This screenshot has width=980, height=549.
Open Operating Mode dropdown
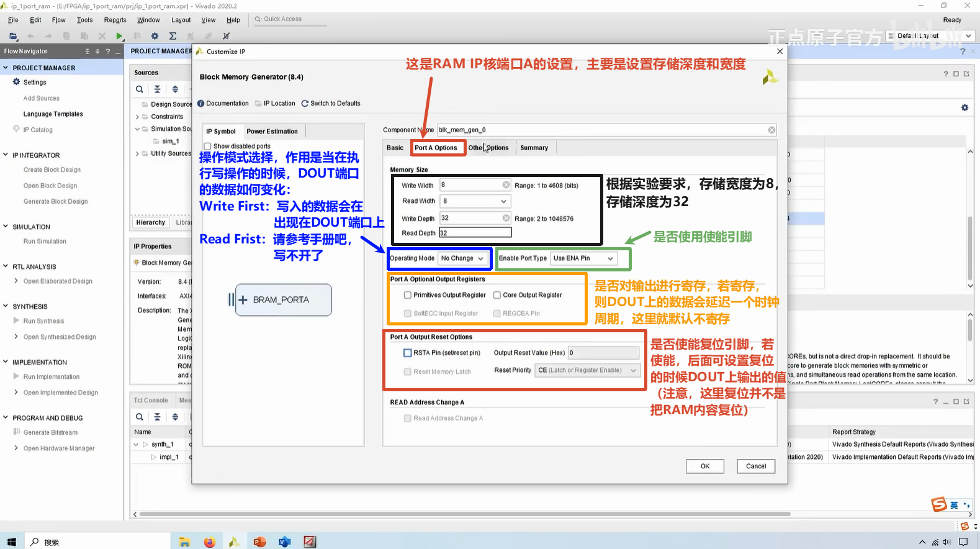coord(463,258)
